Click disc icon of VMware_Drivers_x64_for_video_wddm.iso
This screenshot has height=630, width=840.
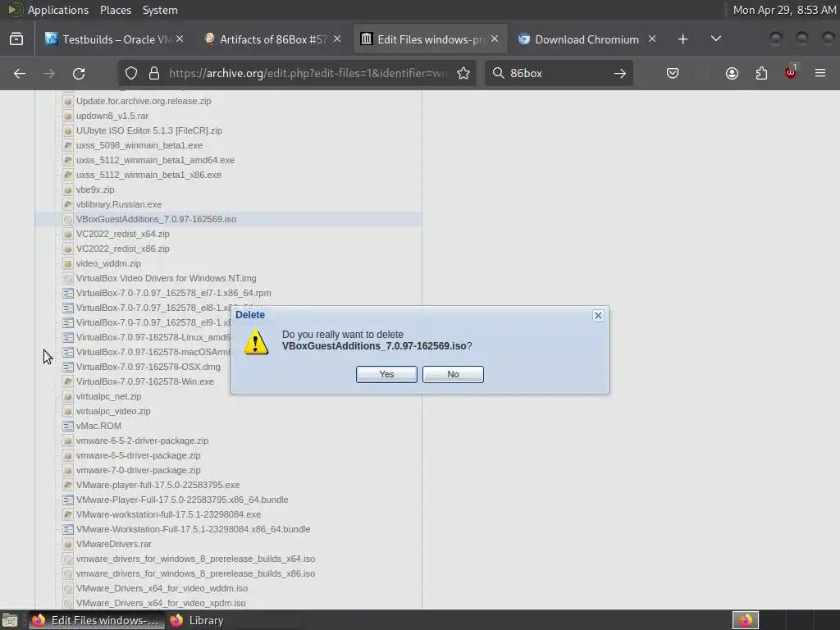[x=67, y=588]
